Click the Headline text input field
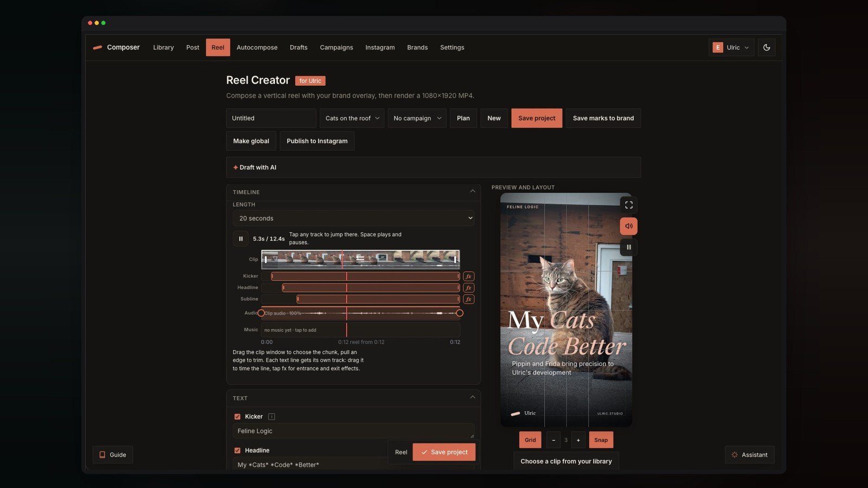This screenshot has height=488, width=868. coord(354,464)
